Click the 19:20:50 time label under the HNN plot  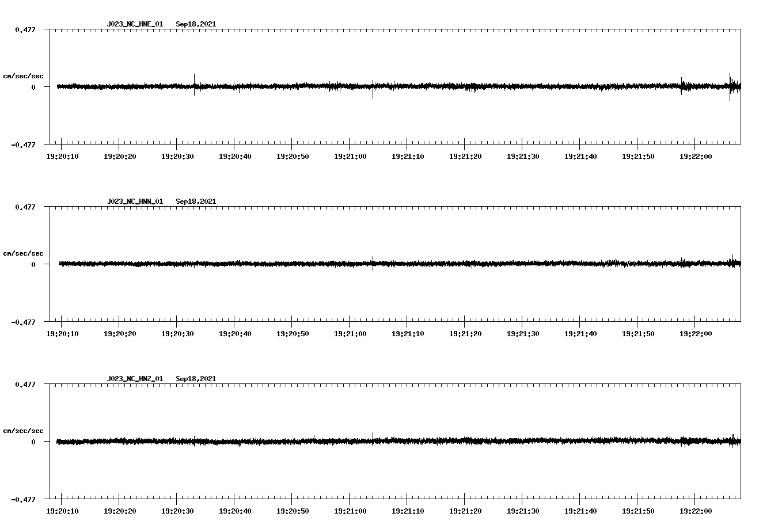(x=293, y=334)
